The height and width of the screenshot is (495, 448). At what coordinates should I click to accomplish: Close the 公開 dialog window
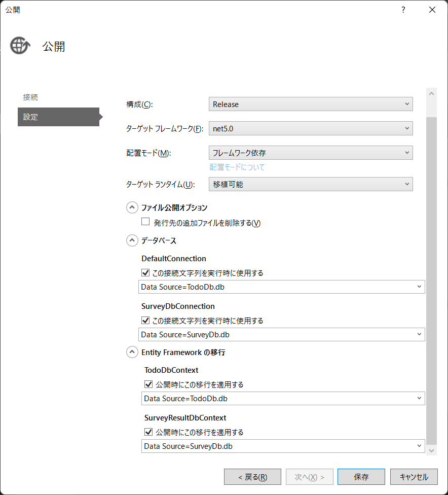coord(432,10)
